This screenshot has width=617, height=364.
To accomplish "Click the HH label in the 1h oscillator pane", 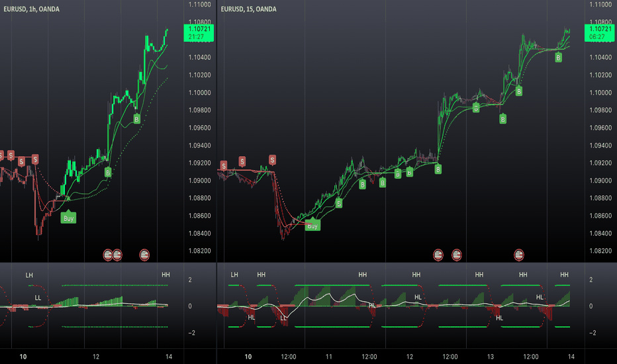I will [x=166, y=275].
